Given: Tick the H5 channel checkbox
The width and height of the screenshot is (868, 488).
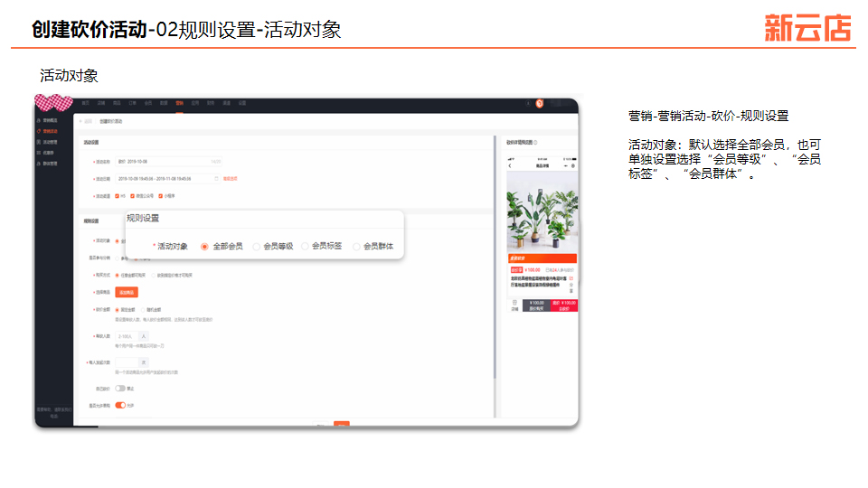Looking at the screenshot, I should 117,196.
